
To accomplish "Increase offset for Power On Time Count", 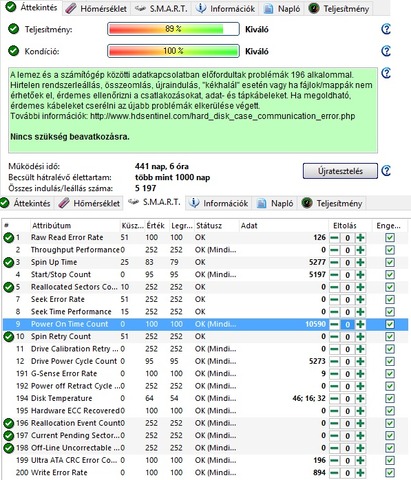I will click(360, 324).
